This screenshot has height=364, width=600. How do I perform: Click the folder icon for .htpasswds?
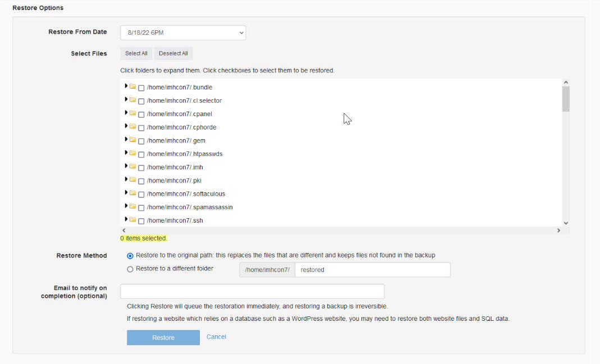133,153
